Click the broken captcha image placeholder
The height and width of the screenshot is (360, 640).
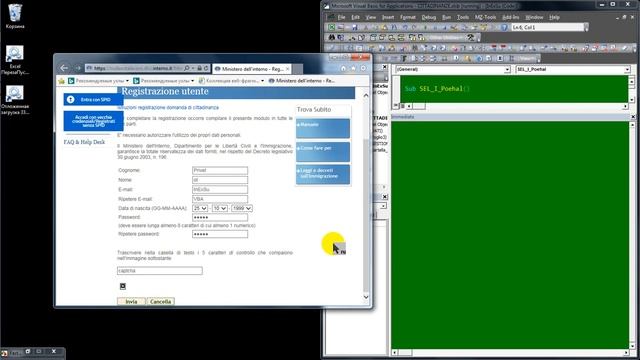click(122, 286)
